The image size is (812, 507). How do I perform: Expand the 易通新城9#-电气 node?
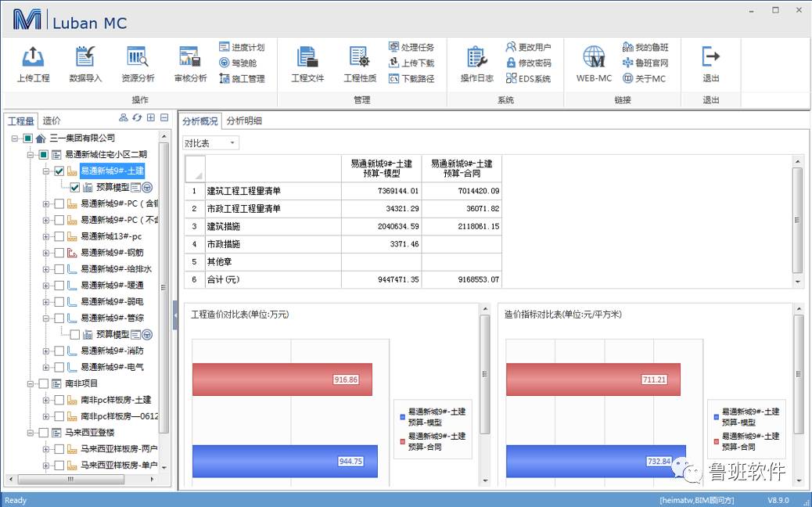point(45,367)
